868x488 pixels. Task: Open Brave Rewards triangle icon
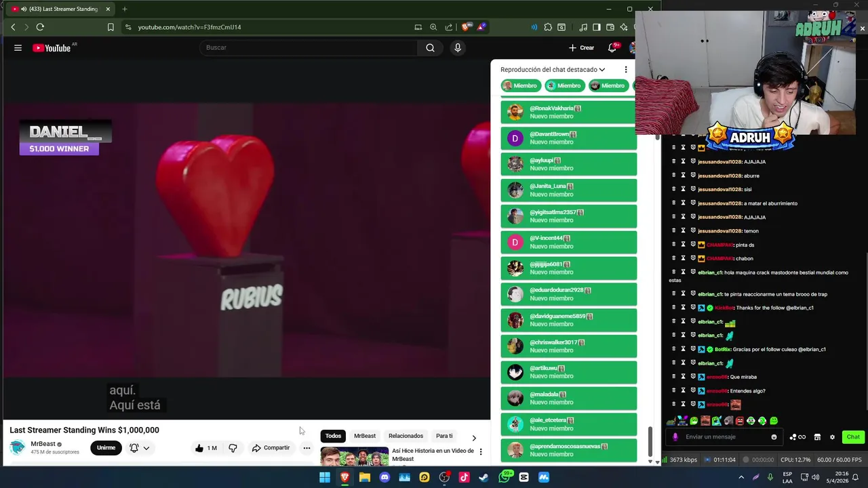click(481, 27)
